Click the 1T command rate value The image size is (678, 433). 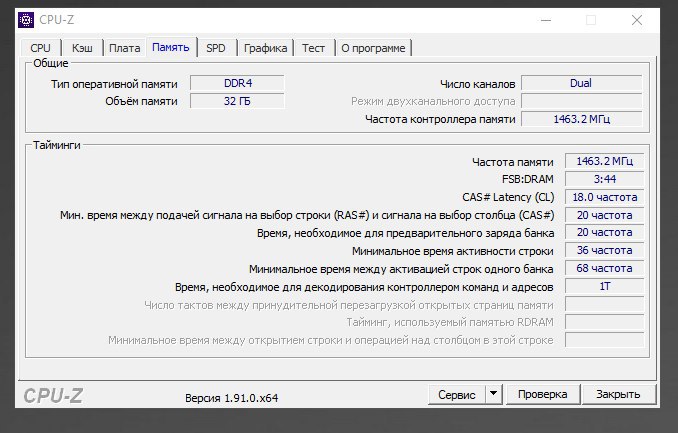click(x=604, y=286)
